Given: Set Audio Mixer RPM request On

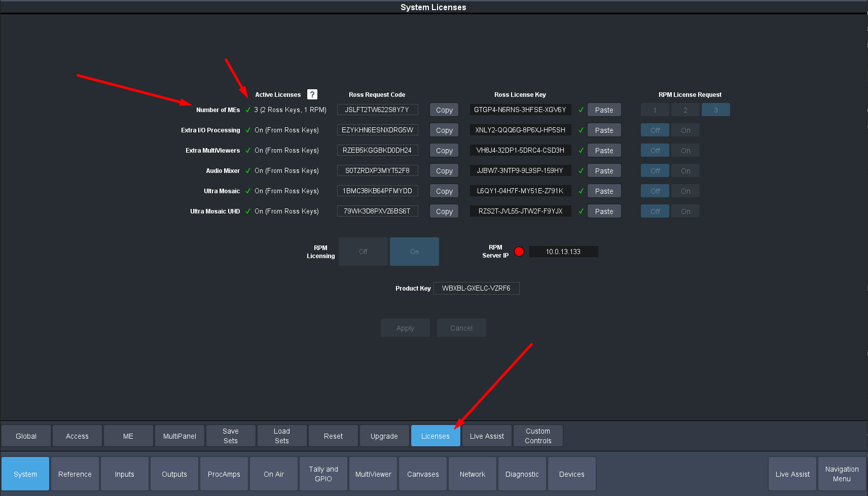Looking at the screenshot, I should 685,170.
